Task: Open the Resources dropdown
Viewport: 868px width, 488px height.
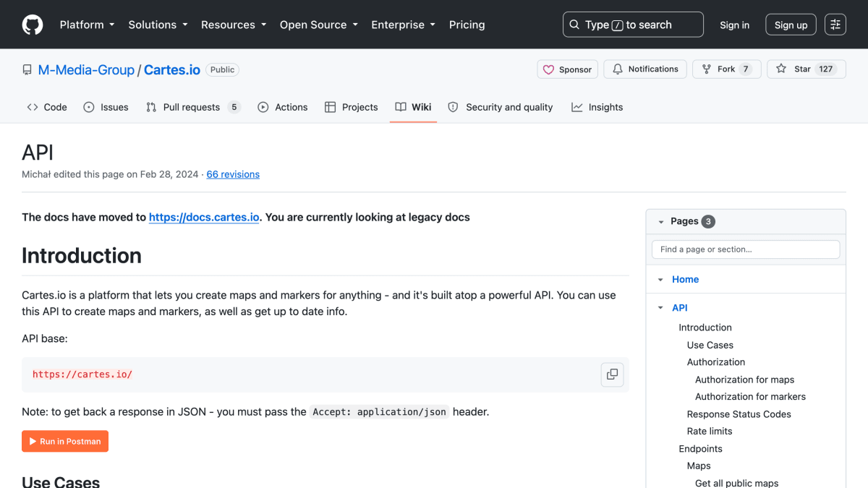Action: [234, 25]
